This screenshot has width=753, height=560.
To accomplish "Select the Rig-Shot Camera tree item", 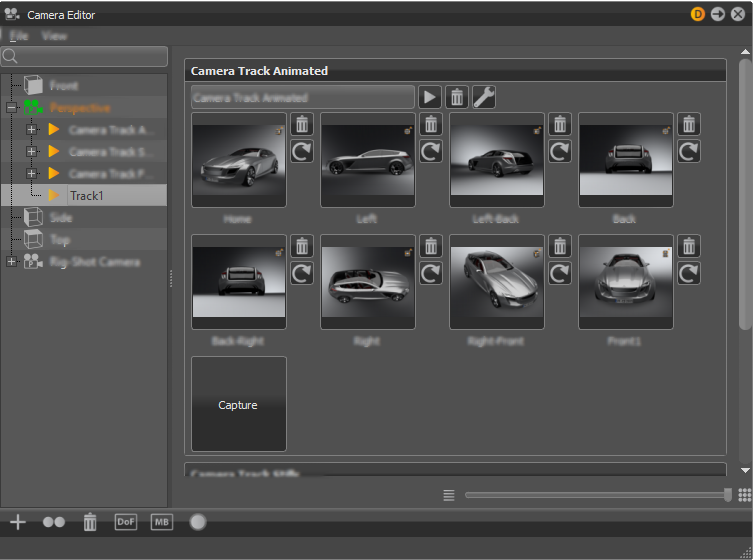I will (95, 262).
